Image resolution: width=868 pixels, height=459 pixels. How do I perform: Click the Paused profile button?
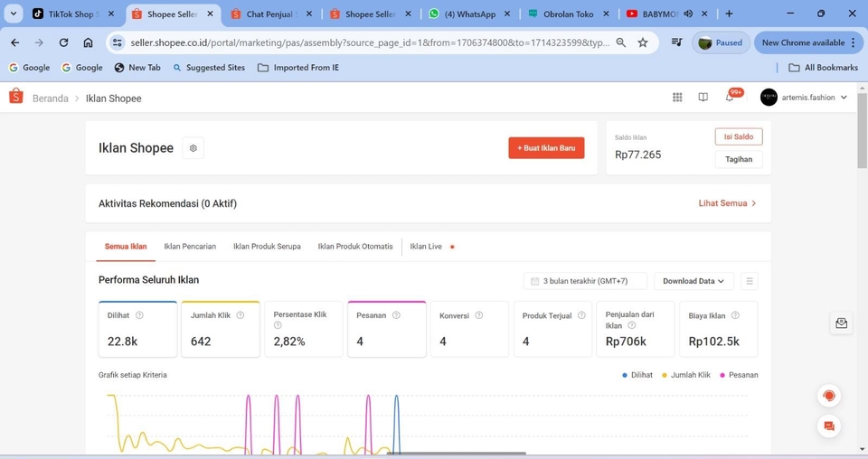coord(721,42)
